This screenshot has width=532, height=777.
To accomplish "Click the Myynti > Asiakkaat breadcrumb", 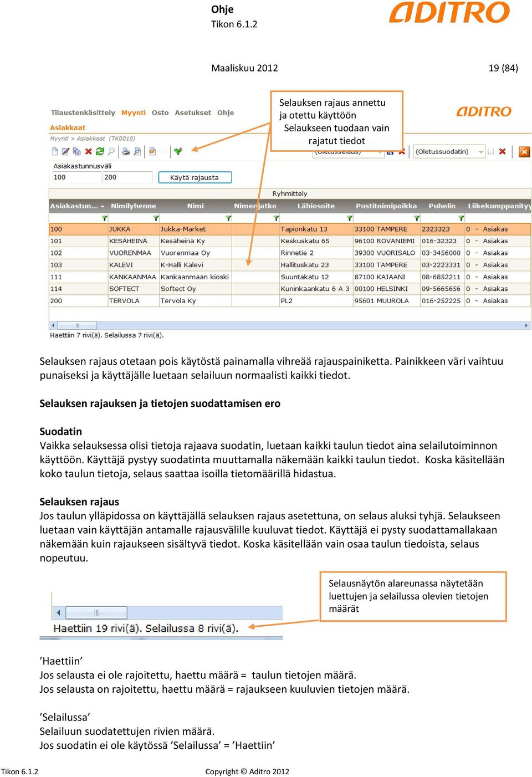I will [93, 139].
